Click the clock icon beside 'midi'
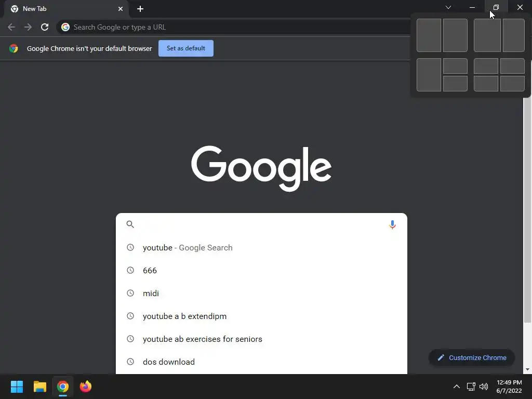532x399 pixels. 130,293
